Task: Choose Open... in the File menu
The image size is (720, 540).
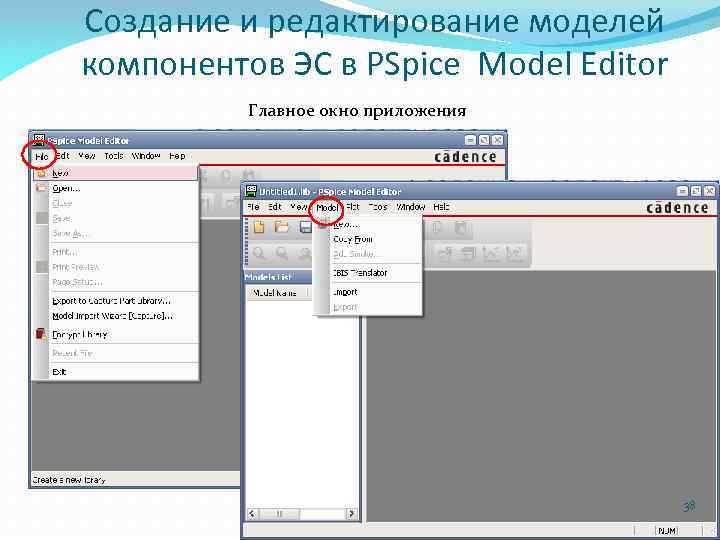Action: (115, 188)
